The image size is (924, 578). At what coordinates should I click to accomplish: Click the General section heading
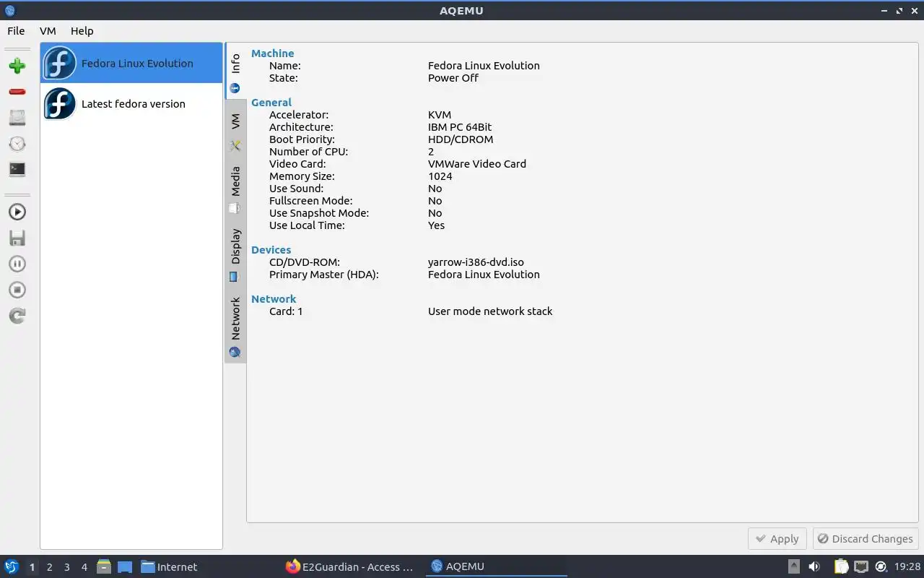click(x=271, y=103)
